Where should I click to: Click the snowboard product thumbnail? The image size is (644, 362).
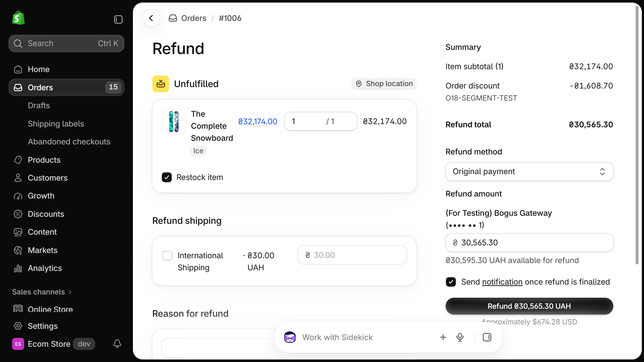pyautogui.click(x=174, y=122)
